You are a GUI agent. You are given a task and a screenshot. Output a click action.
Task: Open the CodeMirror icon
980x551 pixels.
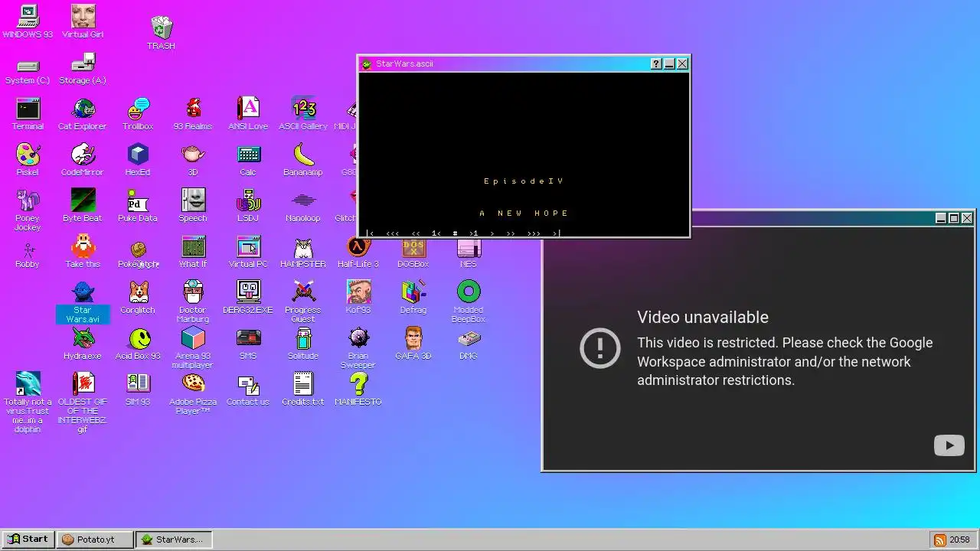pos(83,160)
